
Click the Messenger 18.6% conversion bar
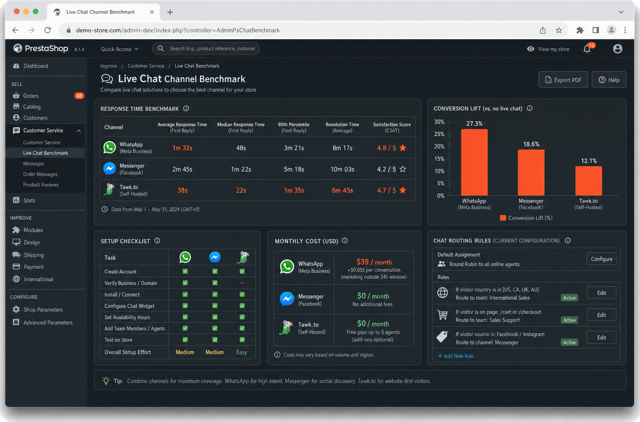pos(531,173)
